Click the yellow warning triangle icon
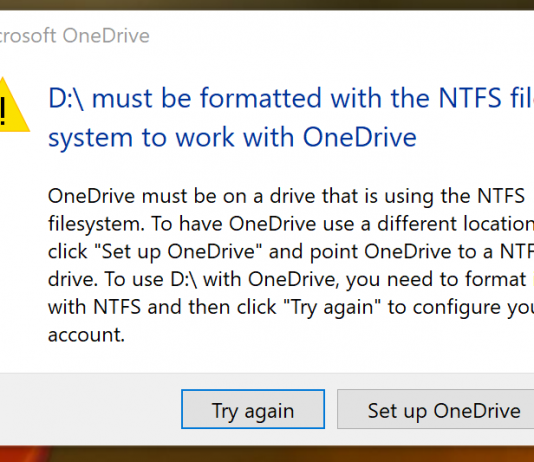This screenshot has height=462, width=534. pyautogui.click(x=14, y=104)
